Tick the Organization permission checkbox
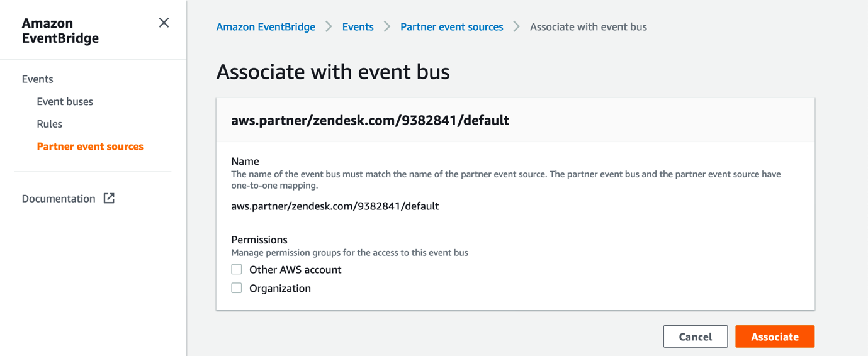 237,288
